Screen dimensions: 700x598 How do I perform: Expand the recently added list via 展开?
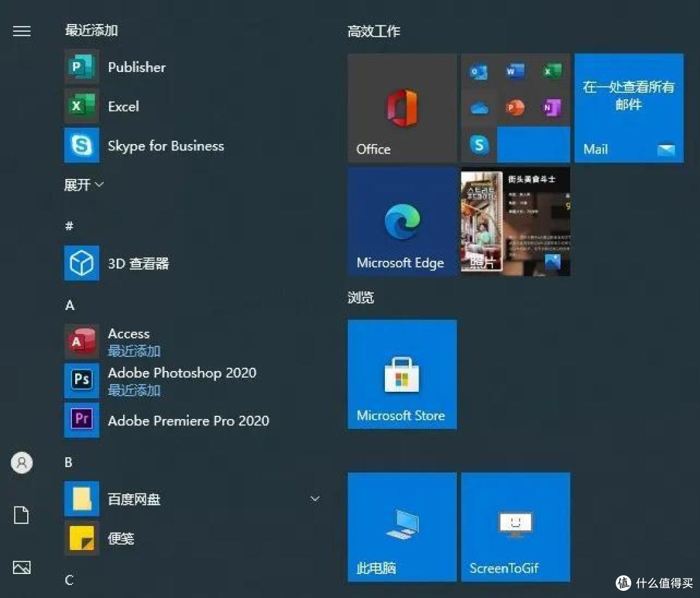coord(84,184)
